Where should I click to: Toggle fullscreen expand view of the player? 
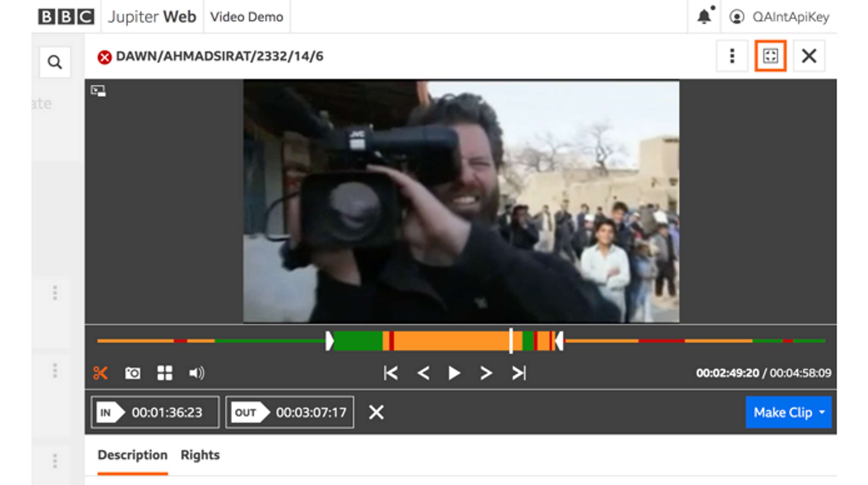(770, 56)
